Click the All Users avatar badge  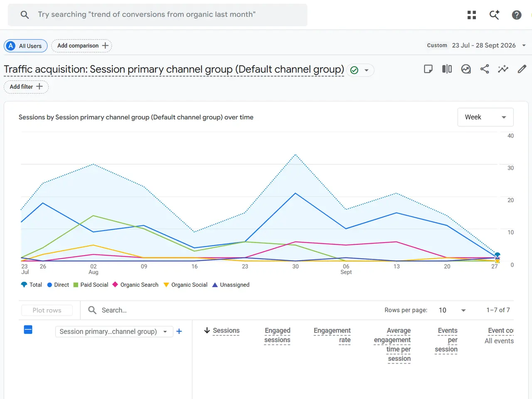[x=11, y=46]
